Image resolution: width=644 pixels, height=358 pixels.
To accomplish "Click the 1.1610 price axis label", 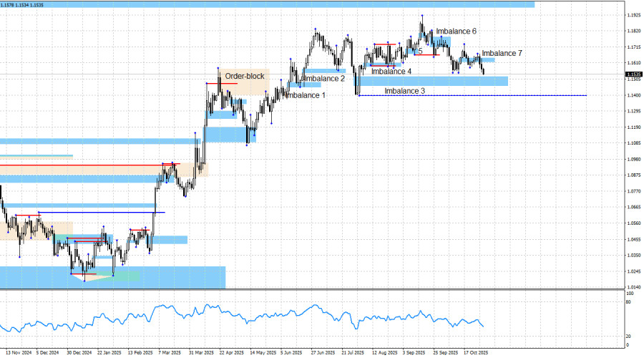I will tap(634, 63).
